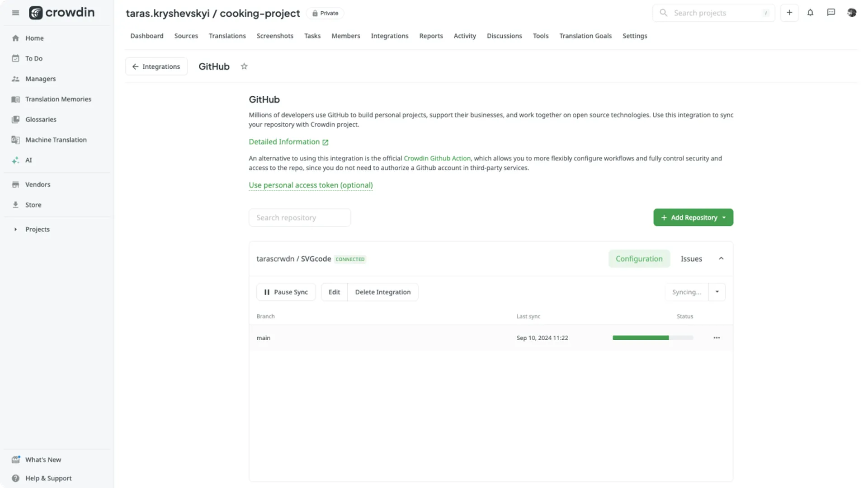The width and height of the screenshot is (868, 488).
Task: Focus the Search repository field
Action: click(300, 217)
